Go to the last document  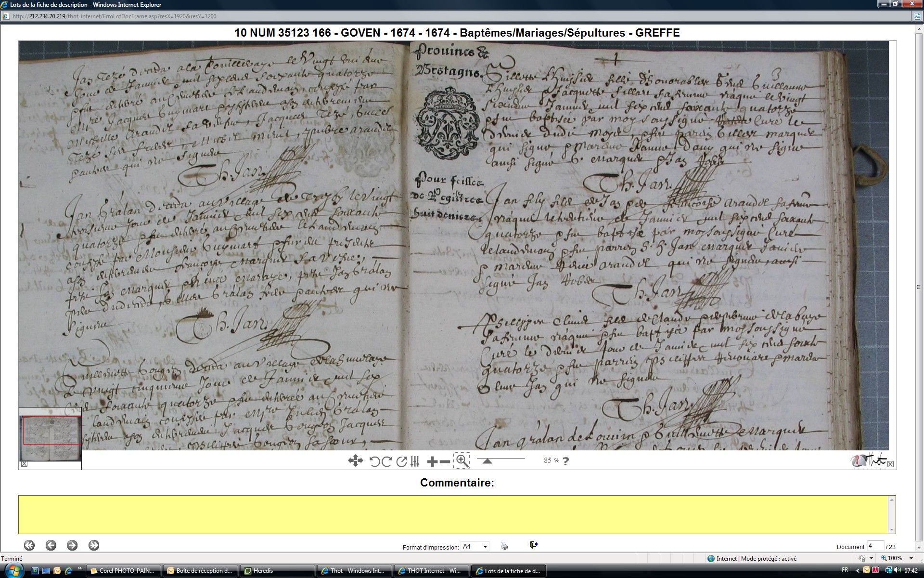94,545
